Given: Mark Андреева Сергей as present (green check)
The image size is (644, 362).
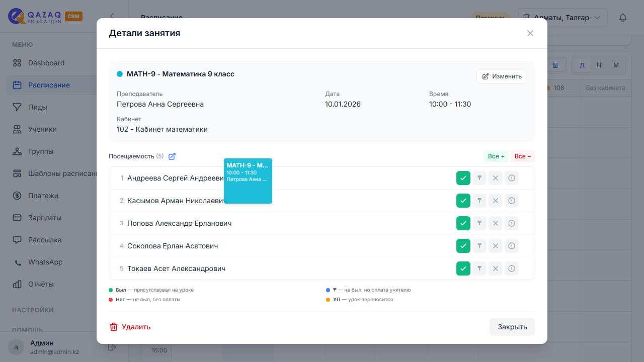Looking at the screenshot, I should coord(463,178).
